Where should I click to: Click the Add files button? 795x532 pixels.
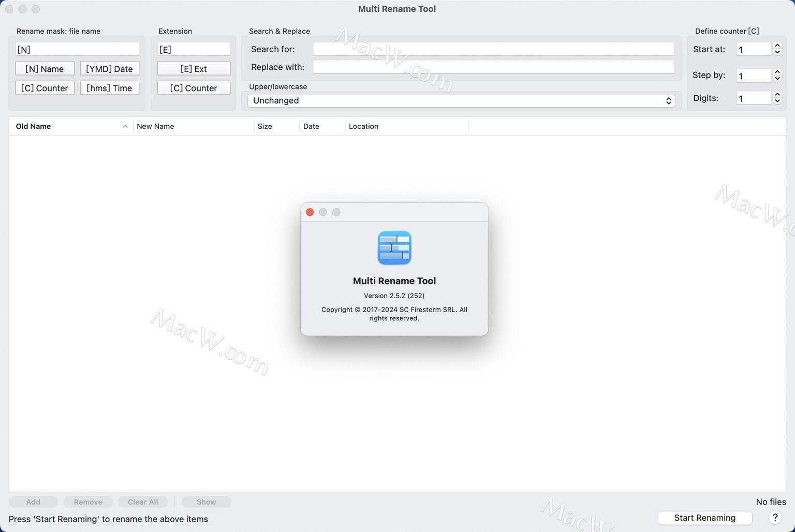33,502
